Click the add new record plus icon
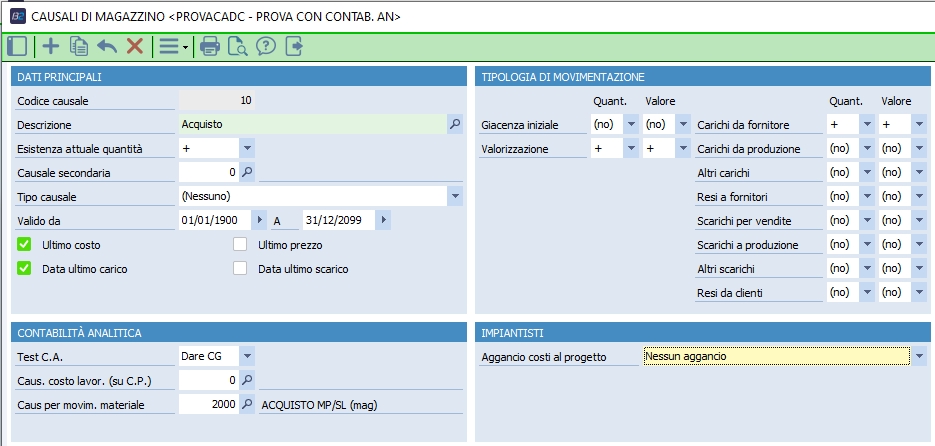The width and height of the screenshot is (935, 446). coord(50,46)
